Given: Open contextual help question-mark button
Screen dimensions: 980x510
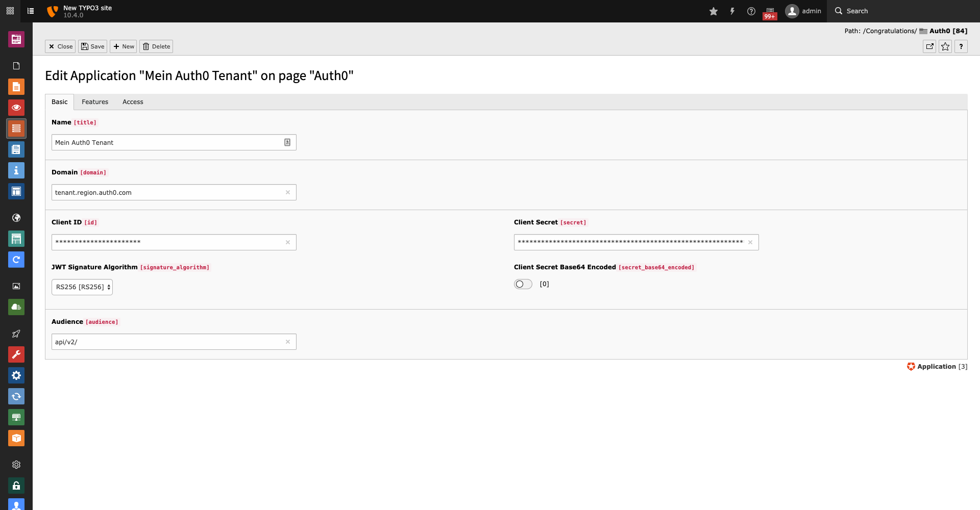Looking at the screenshot, I should point(961,46).
